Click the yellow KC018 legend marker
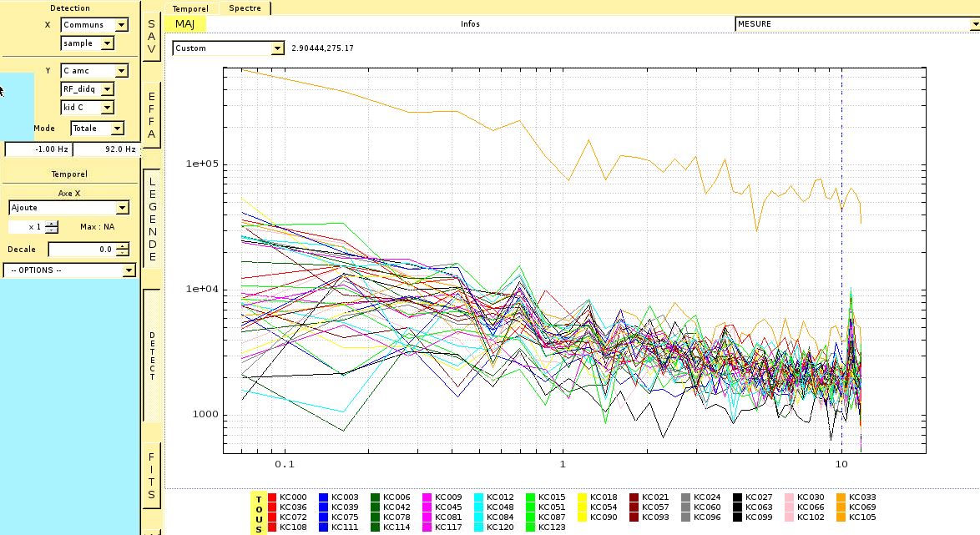The height and width of the screenshot is (535, 980). tap(583, 497)
